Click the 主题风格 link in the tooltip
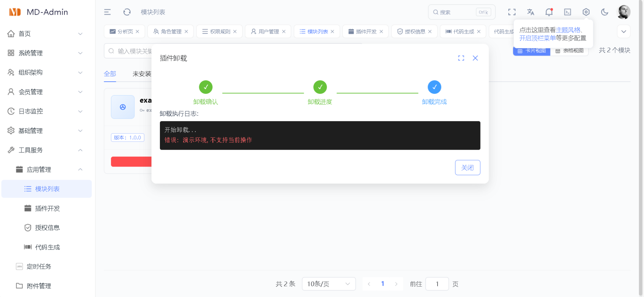 [568, 30]
